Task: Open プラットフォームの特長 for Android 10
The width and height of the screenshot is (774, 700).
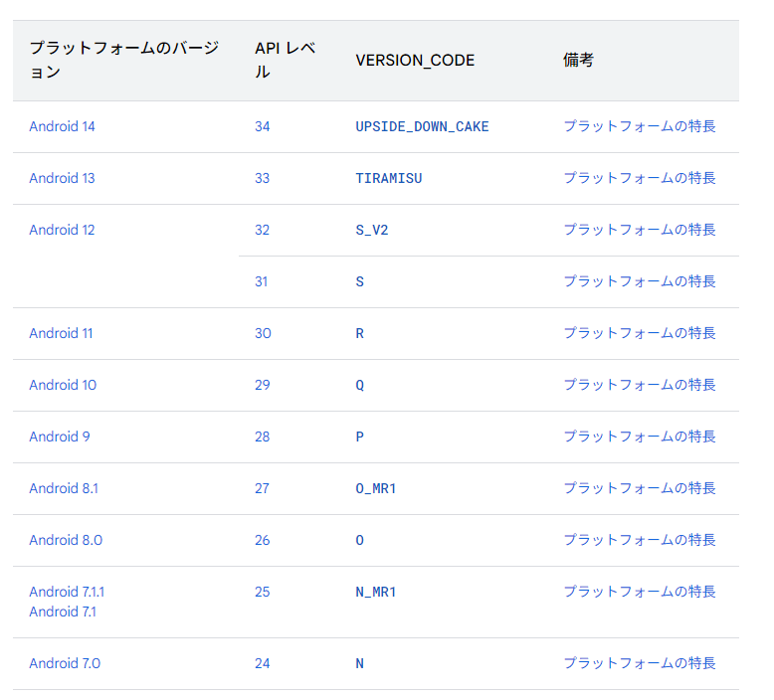Action: 640,385
